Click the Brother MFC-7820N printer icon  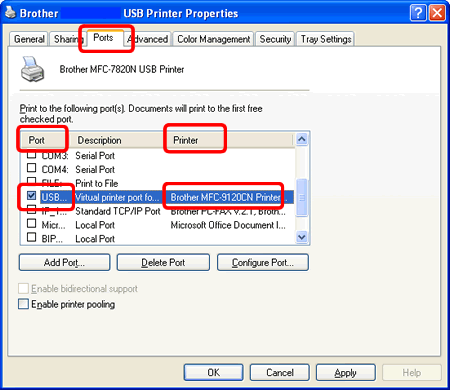point(32,69)
